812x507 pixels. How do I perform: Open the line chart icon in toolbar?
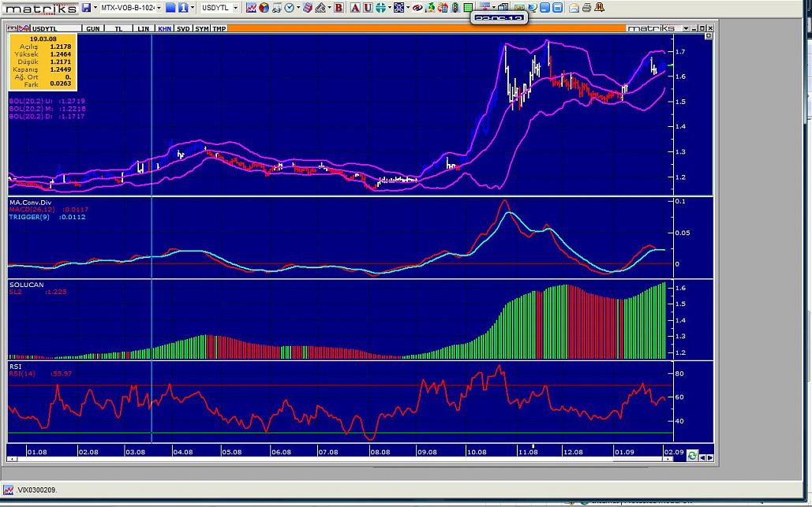(x=251, y=8)
